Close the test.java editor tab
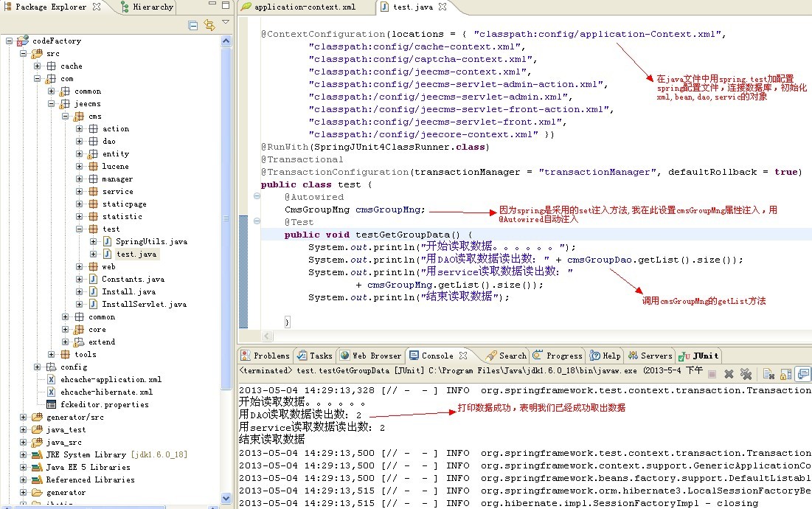This screenshot has width=812, height=509. point(443,7)
